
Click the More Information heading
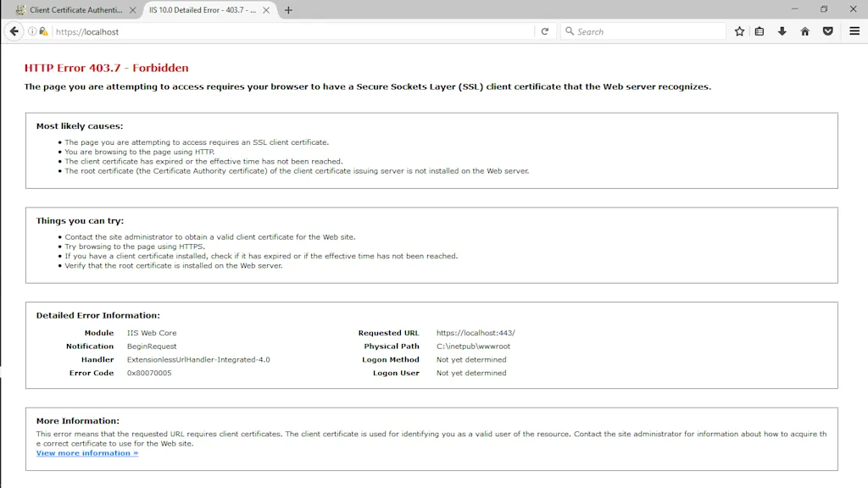(x=77, y=421)
